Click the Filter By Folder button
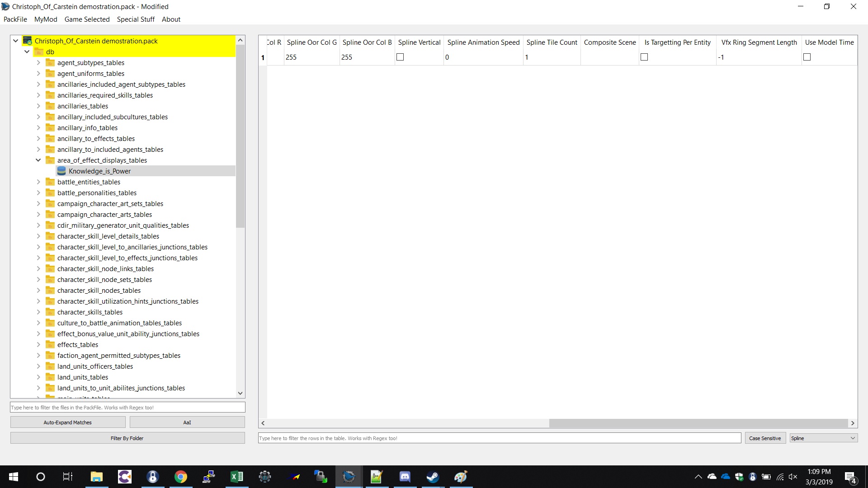The width and height of the screenshot is (868, 488). click(x=127, y=438)
